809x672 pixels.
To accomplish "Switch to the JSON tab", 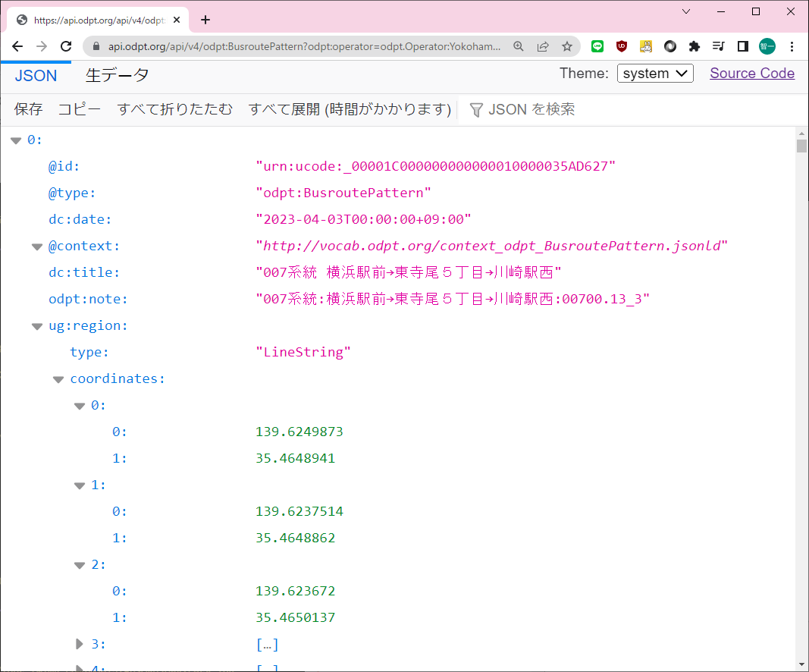I will [36, 75].
